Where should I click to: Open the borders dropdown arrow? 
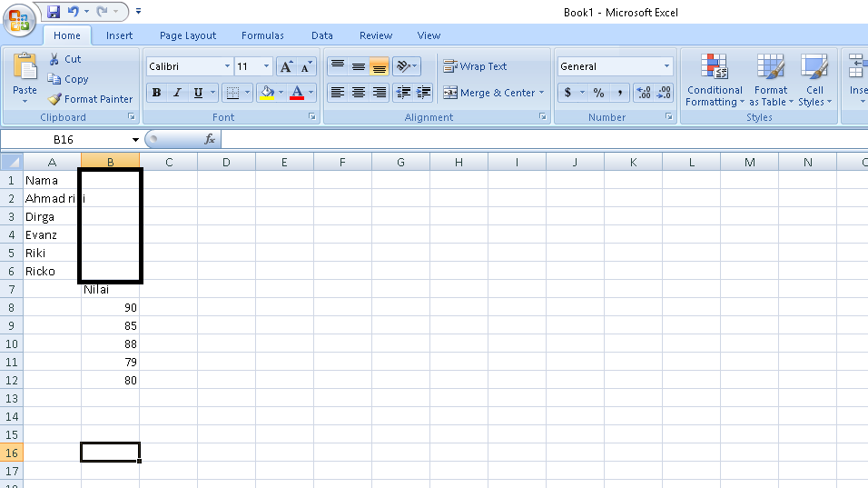point(248,93)
